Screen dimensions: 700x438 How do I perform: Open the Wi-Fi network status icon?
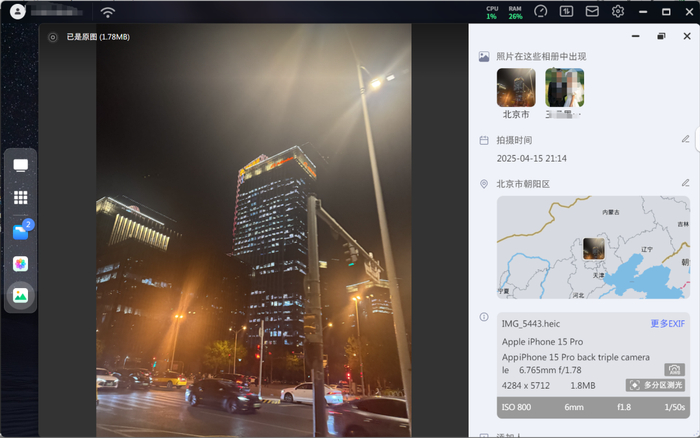tap(108, 12)
